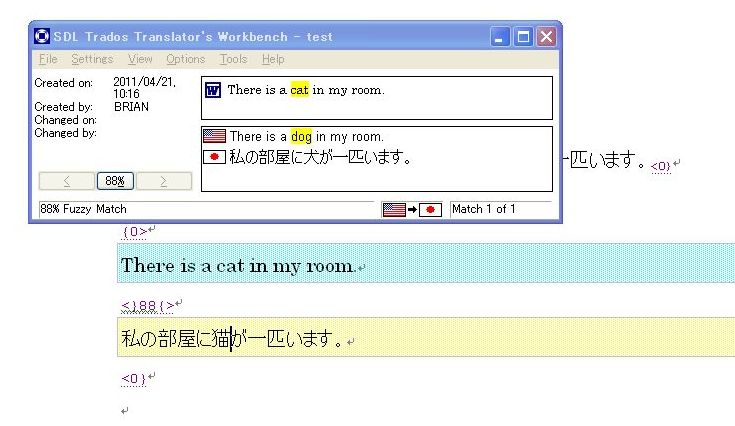Click the '<0}' closing tag below the yellow segment
Viewport: 735px width, 426px height.
tap(134, 378)
